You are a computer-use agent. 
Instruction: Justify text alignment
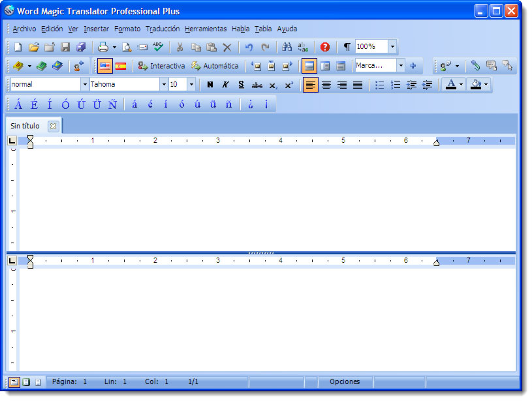358,85
